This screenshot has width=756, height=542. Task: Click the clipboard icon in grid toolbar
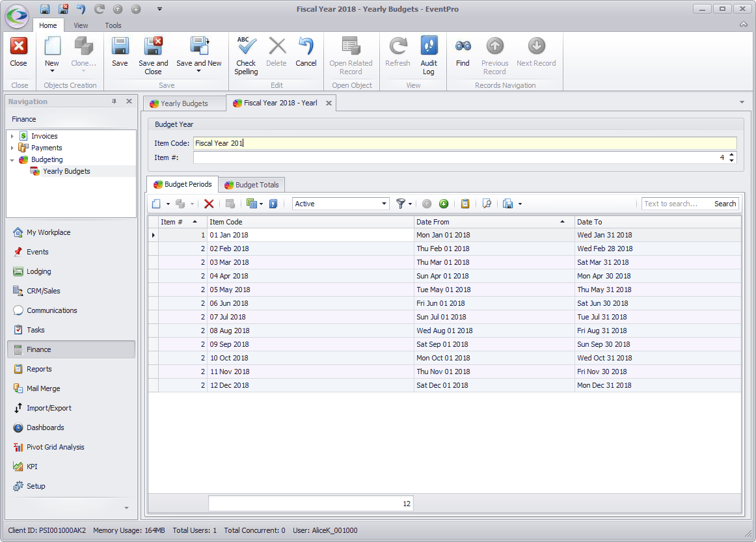pos(465,204)
